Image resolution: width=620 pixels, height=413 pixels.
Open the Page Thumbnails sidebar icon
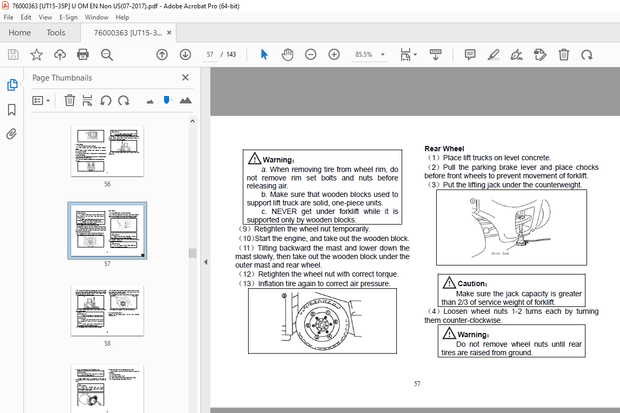point(12,85)
